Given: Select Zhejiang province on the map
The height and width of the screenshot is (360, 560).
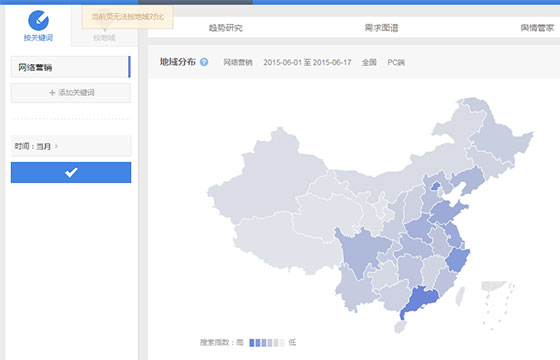Looking at the screenshot, I should point(458,260).
